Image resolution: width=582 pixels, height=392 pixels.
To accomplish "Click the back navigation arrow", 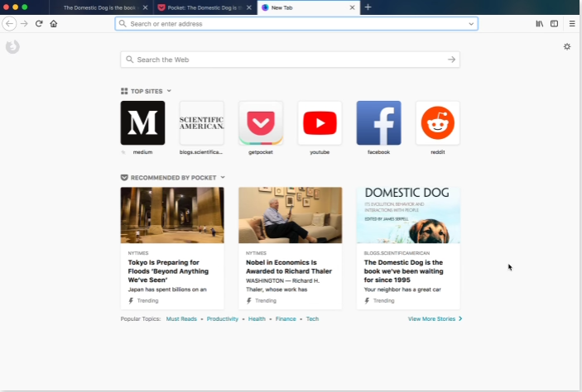I will click(10, 24).
